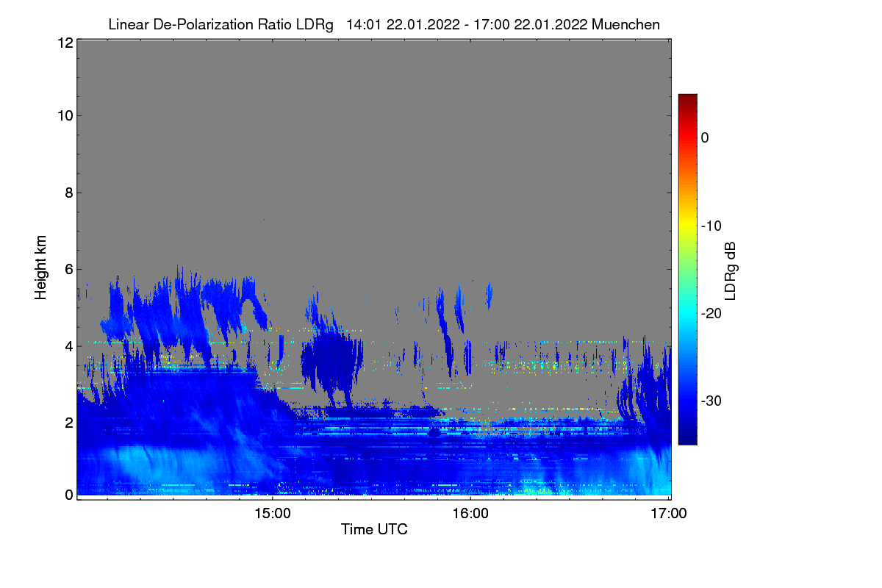Screen dimensions: 882x588
Task: Click the height tick label 8
Action: pos(68,193)
